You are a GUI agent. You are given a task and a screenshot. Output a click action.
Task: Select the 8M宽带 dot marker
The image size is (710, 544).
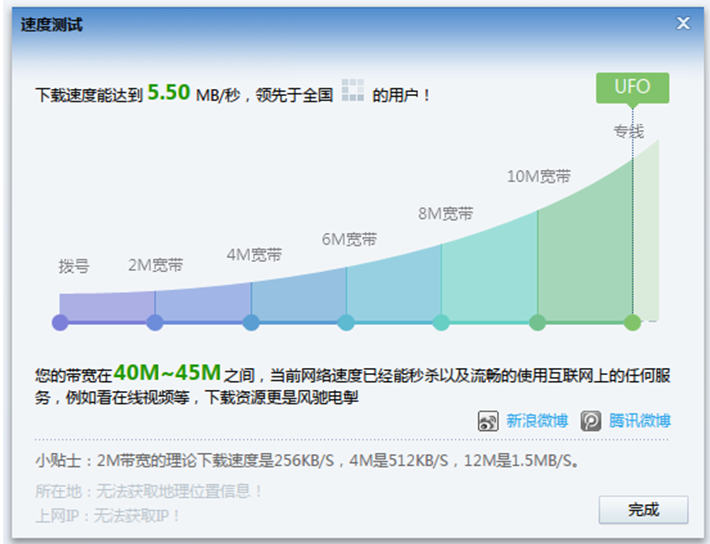(441, 322)
